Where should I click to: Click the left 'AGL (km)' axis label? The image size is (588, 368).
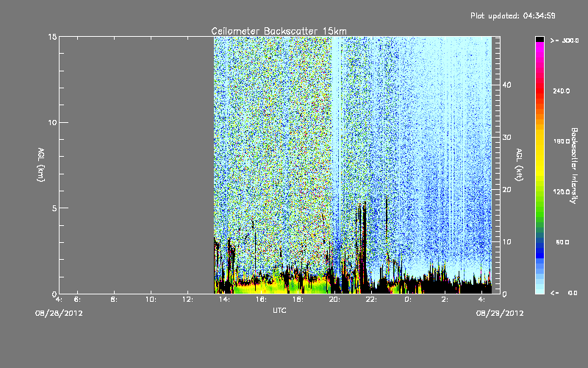[x=41, y=165]
